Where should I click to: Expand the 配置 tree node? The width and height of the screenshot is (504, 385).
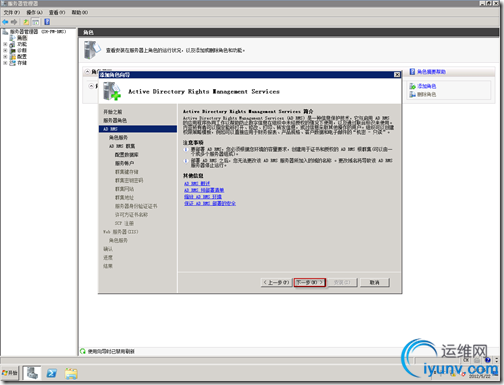pos(5,57)
